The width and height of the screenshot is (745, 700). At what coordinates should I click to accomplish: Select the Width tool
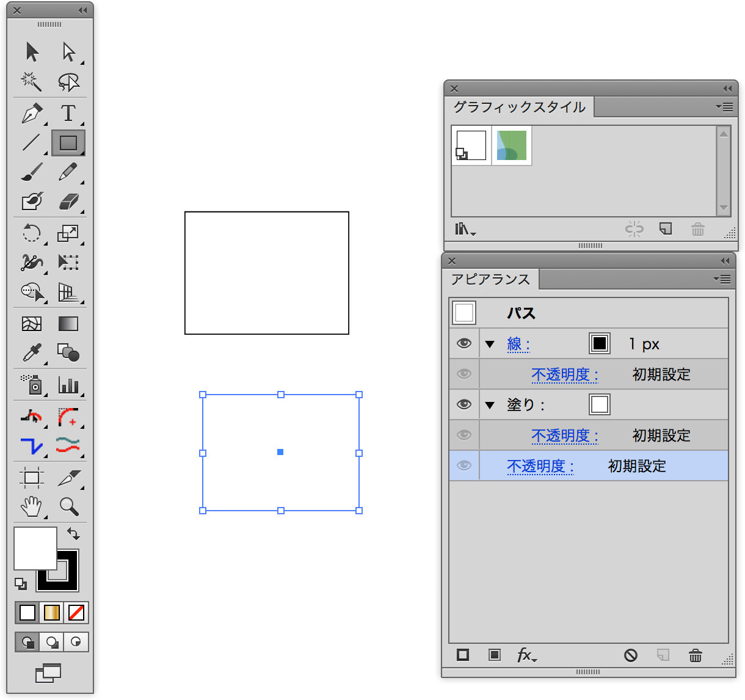pos(32,263)
